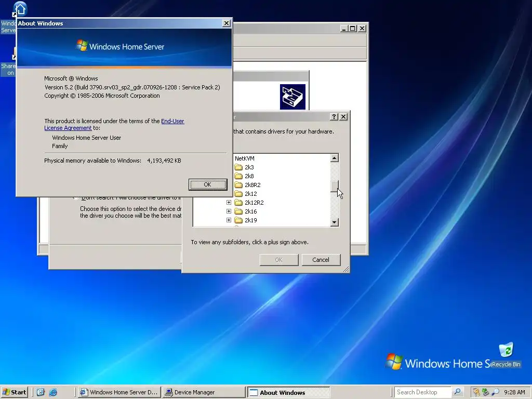Expand the 2k12R2 folder plus sign
This screenshot has width=532, height=399.
click(x=229, y=203)
